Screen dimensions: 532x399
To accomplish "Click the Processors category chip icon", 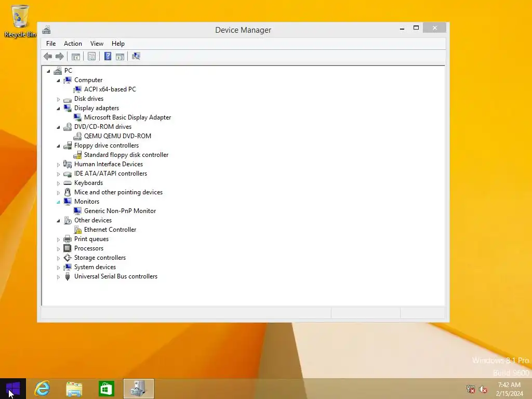I will click(68, 248).
